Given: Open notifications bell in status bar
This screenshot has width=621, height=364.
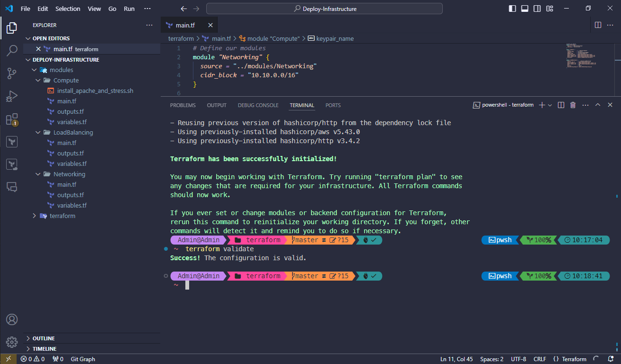Looking at the screenshot, I should click(x=610, y=359).
